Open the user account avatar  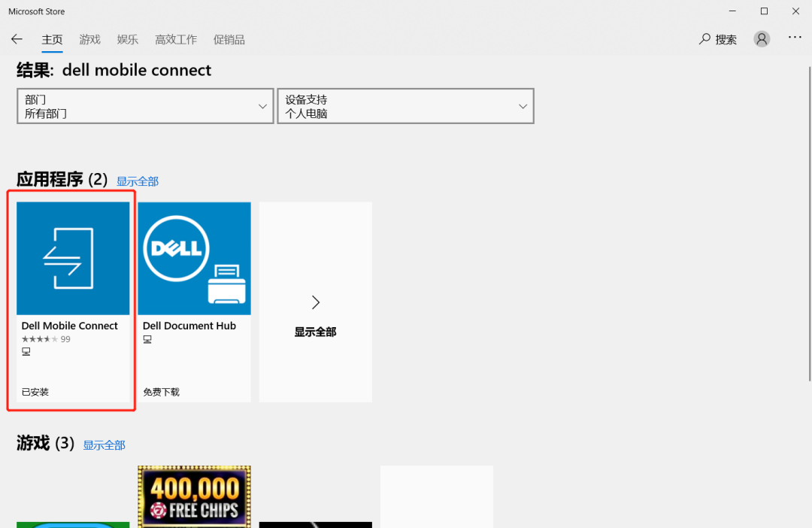[761, 39]
